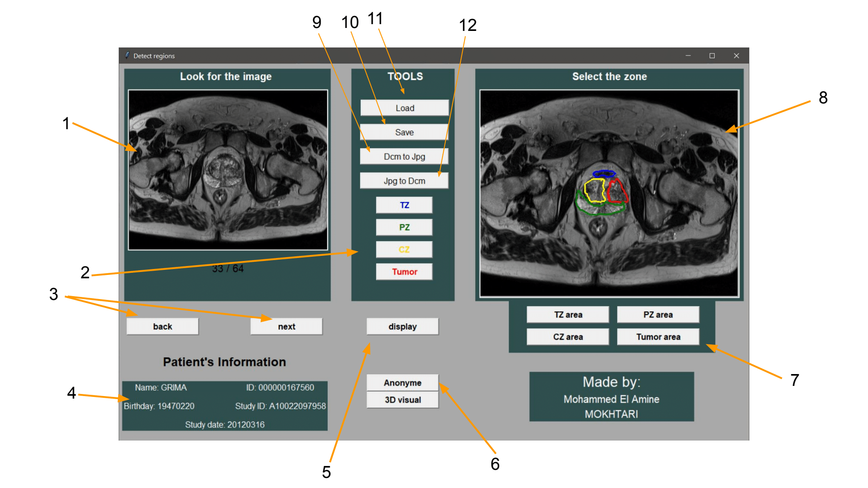Click the slice counter showing 33 / 64

click(228, 268)
